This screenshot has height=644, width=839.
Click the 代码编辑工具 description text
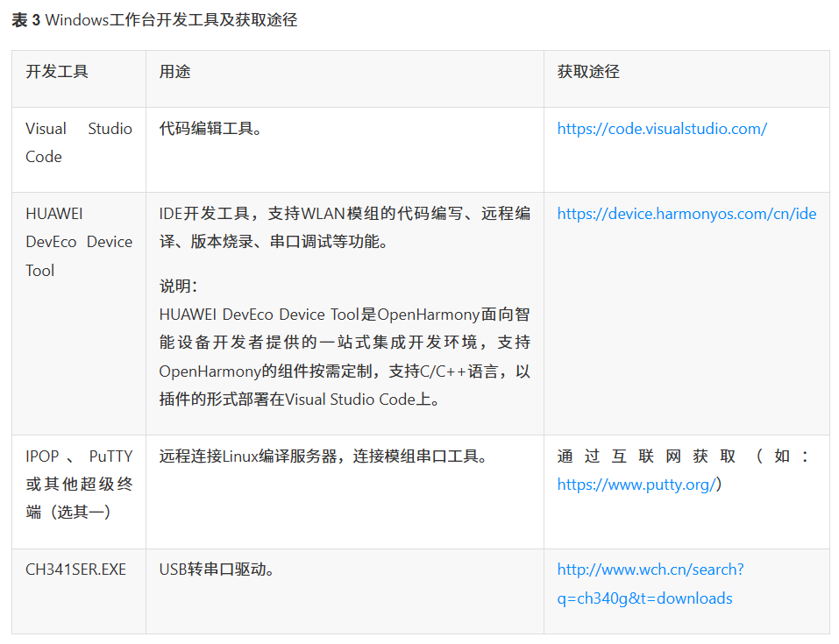pos(210,129)
